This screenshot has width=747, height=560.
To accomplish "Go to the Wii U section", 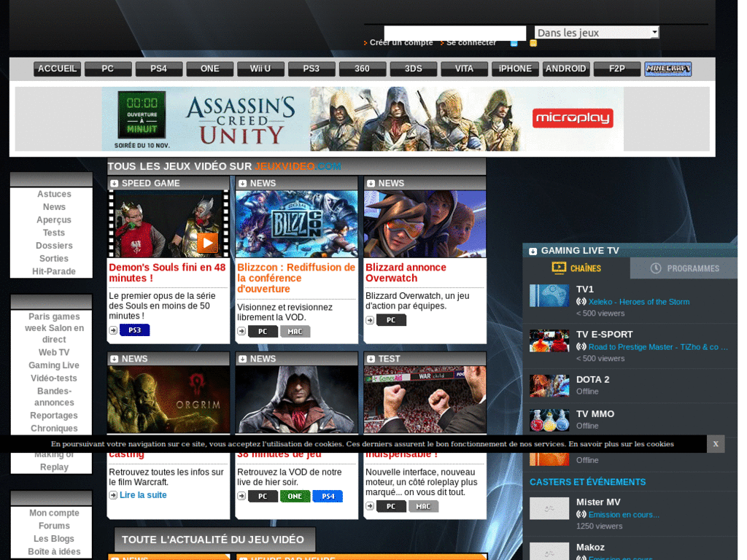I will tap(260, 69).
